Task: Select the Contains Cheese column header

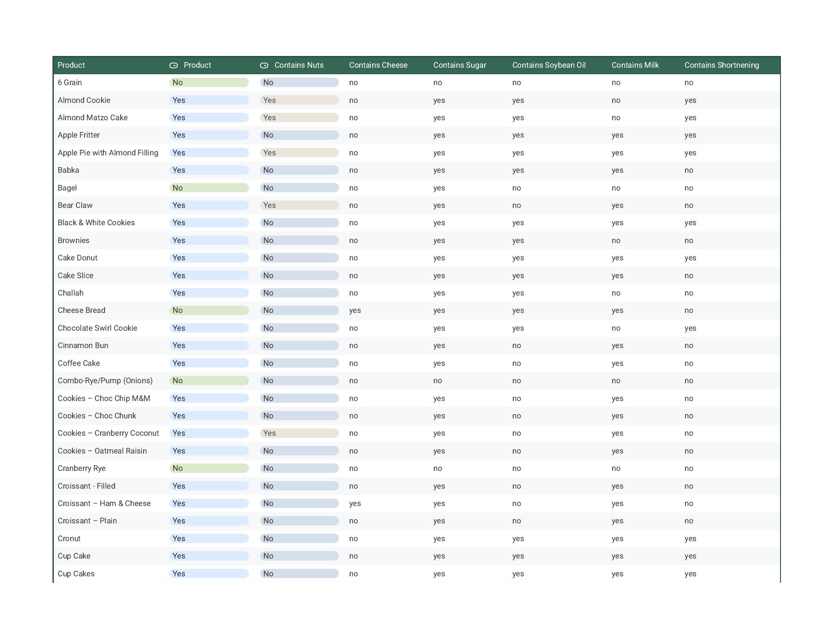Action: pos(378,65)
